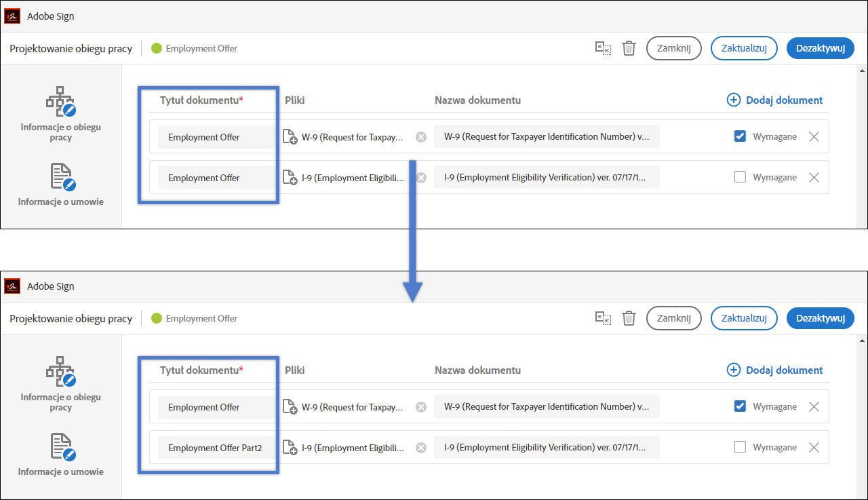This screenshot has width=868, height=500.
Task: Enable Wymagane on Employment Offer Part2 row
Action: (741, 447)
